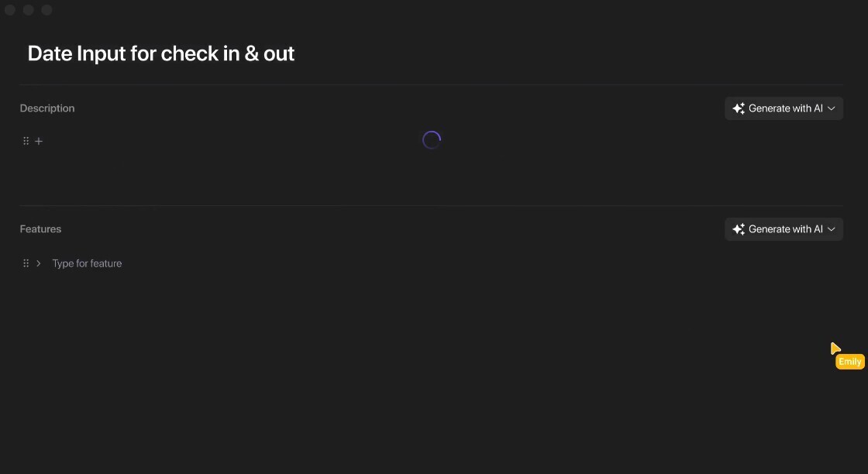Select the Features section label
868x474 pixels.
[x=40, y=229]
